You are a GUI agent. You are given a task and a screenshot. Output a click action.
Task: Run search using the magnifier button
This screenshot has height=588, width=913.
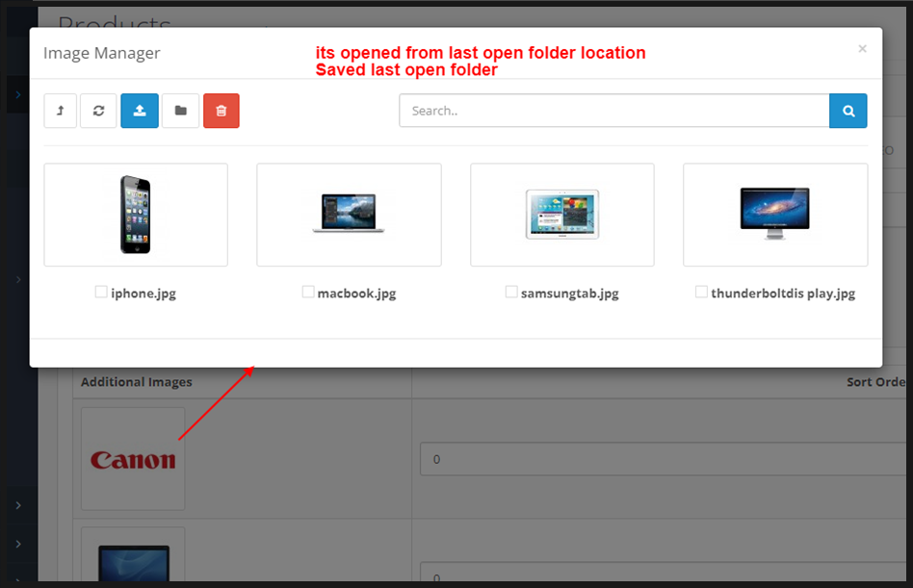[x=848, y=111]
